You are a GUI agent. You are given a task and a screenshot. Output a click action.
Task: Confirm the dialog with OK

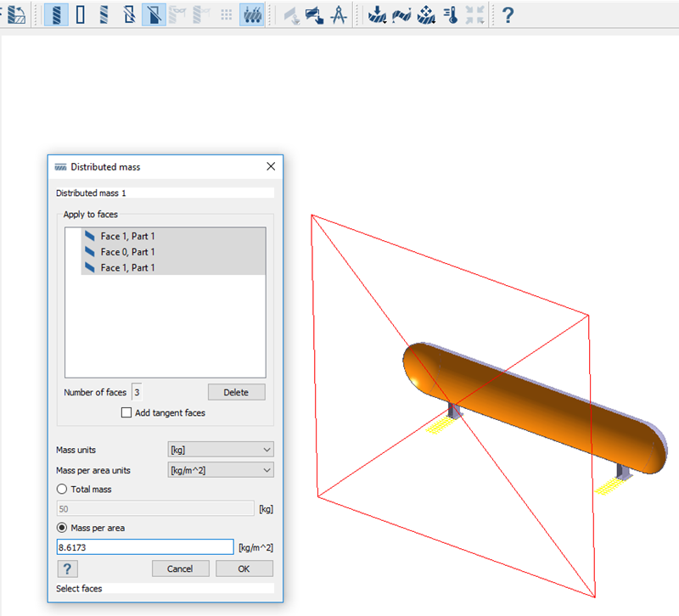tap(244, 568)
